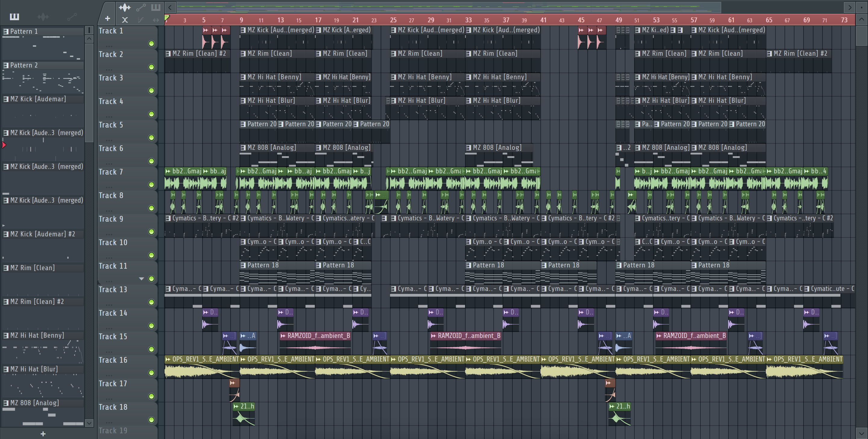Image resolution: width=868 pixels, height=439 pixels.
Task: Add a new playlist track with plus button
Action: click(x=108, y=19)
